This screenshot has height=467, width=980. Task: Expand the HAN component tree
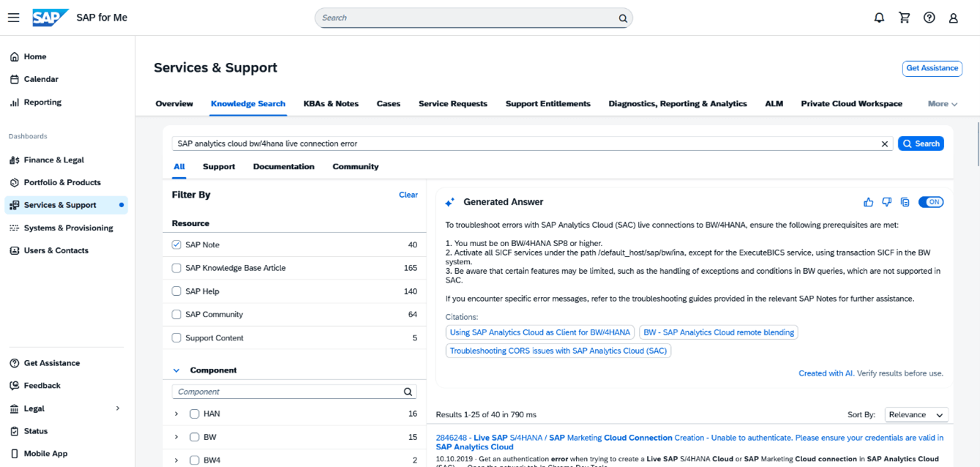pyautogui.click(x=176, y=414)
